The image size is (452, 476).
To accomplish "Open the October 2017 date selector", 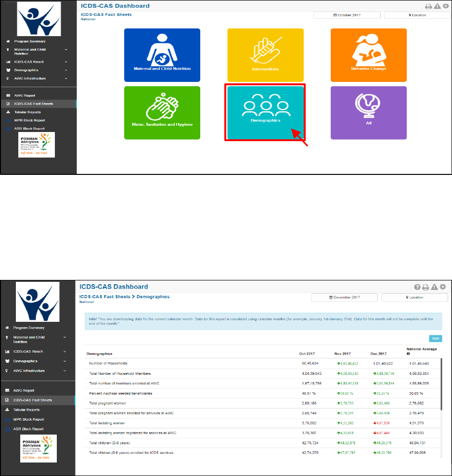I will pyautogui.click(x=347, y=15).
